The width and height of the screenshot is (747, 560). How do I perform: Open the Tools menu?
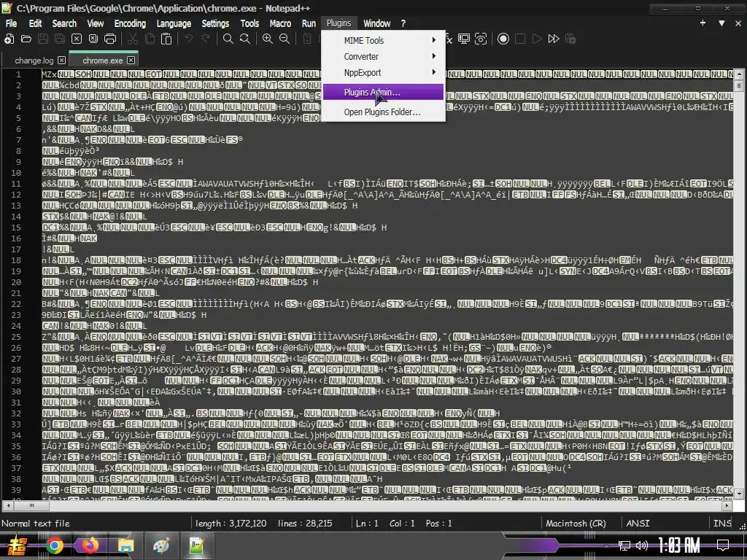pos(249,23)
